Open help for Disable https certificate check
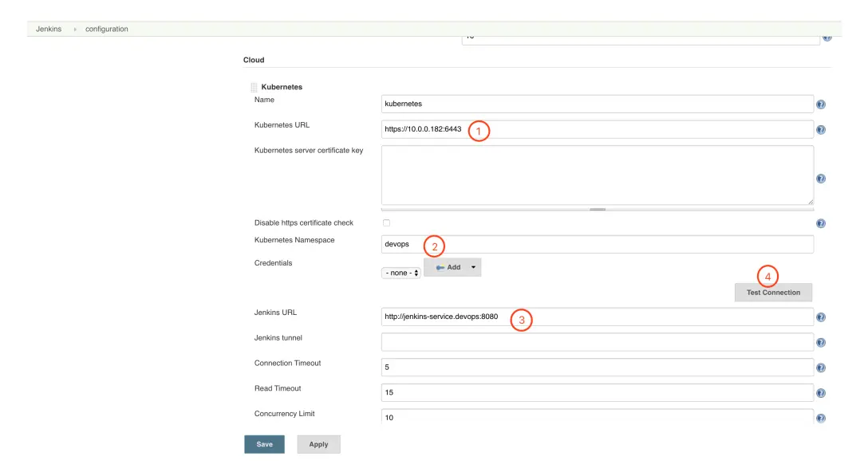The width and height of the screenshot is (868, 472). (x=820, y=223)
